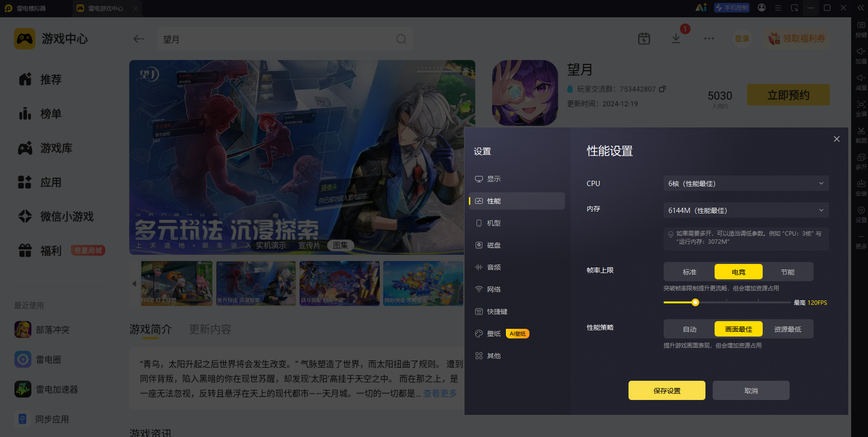Click the three-dots more options icon
This screenshot has width=868, height=437.
(709, 38)
